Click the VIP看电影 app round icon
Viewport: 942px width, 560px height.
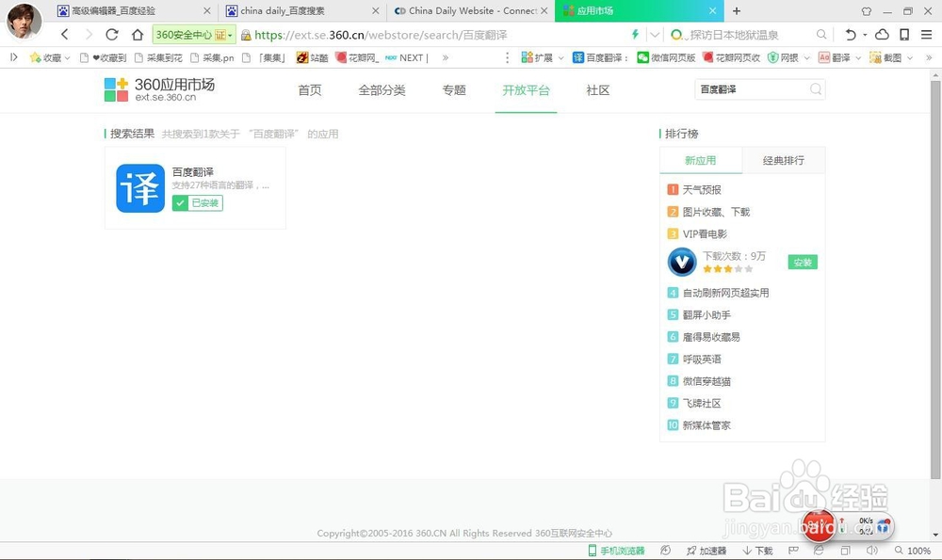click(682, 263)
